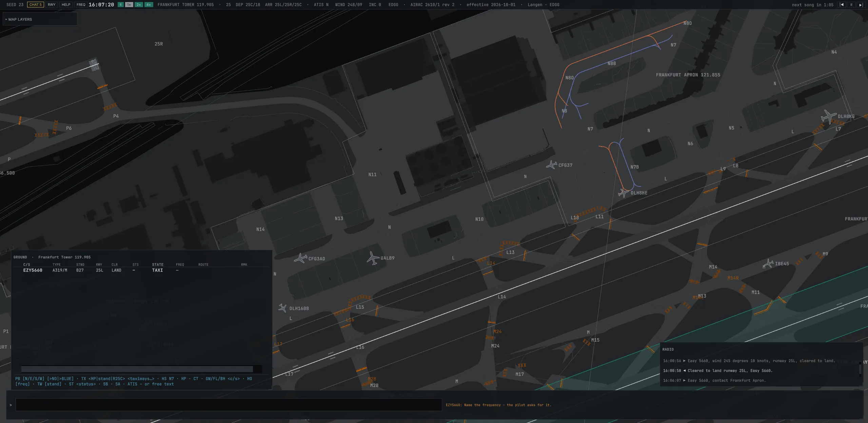Screen dimensions: 868x423
Task: Set simulation speed to 4x
Action: 149,5
